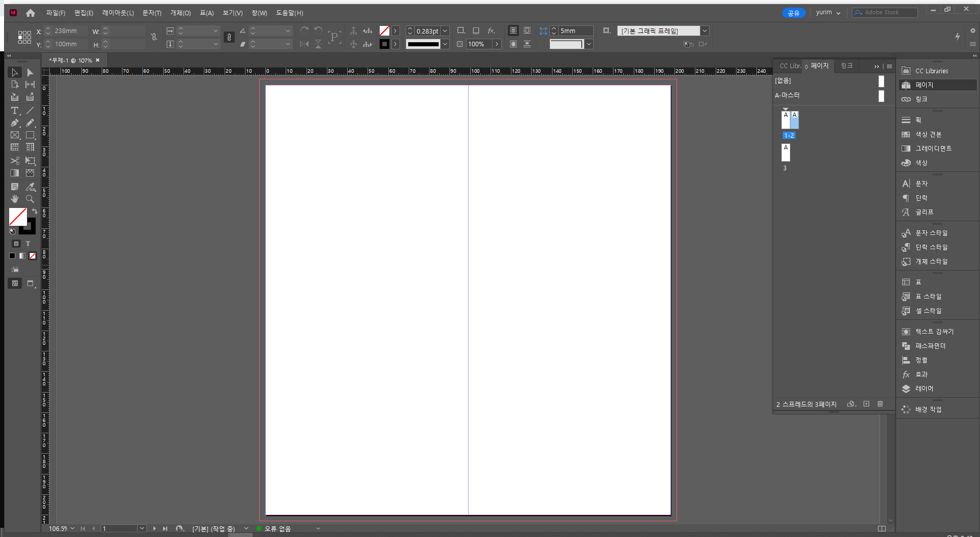Open the 레이어 layers panel
The width and height of the screenshot is (980, 537).
924,389
